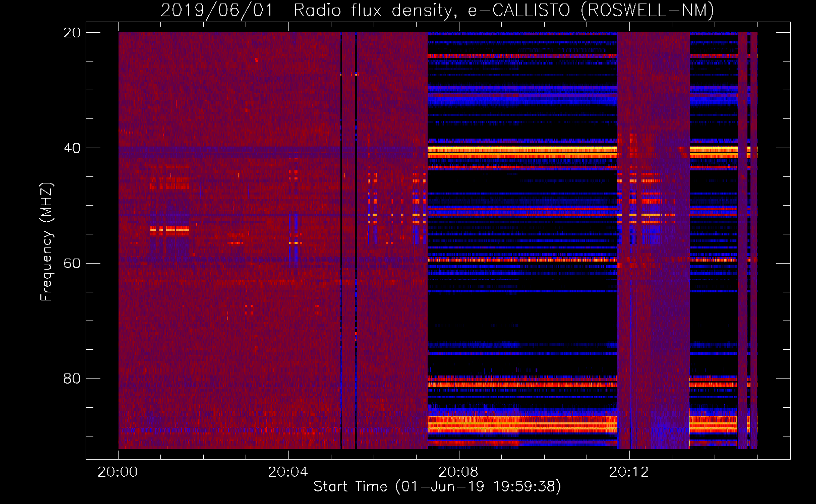816x504 pixels.
Task: Click the "20" frequency tick label
Action: pyautogui.click(x=72, y=33)
